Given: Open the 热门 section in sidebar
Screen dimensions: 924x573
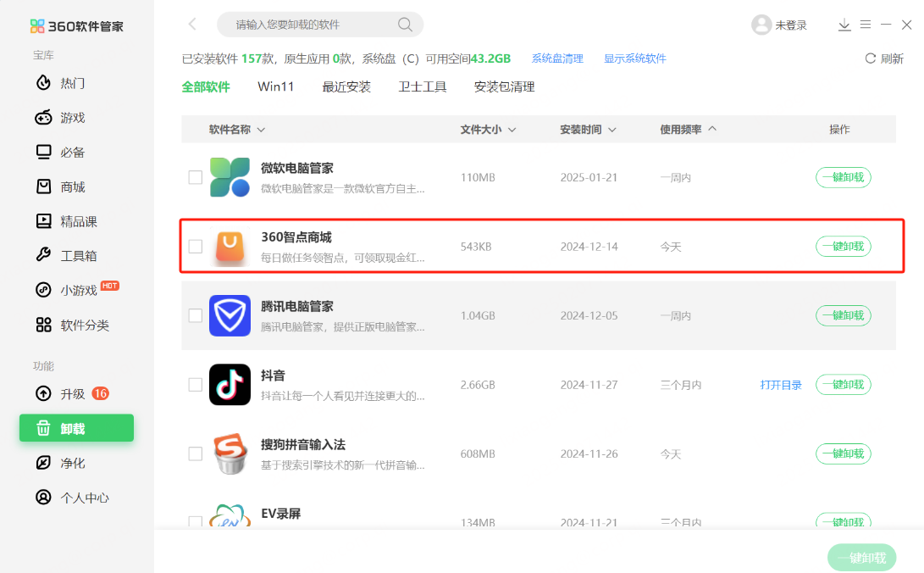Looking at the screenshot, I should (61, 83).
